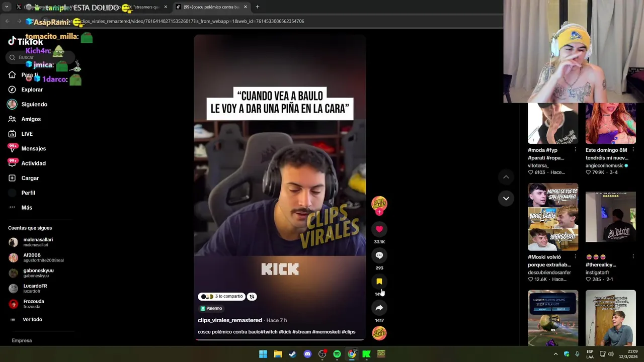Viewport: 644px width, 362px height.
Task: Share the video using the arrow icon
Action: point(379,308)
